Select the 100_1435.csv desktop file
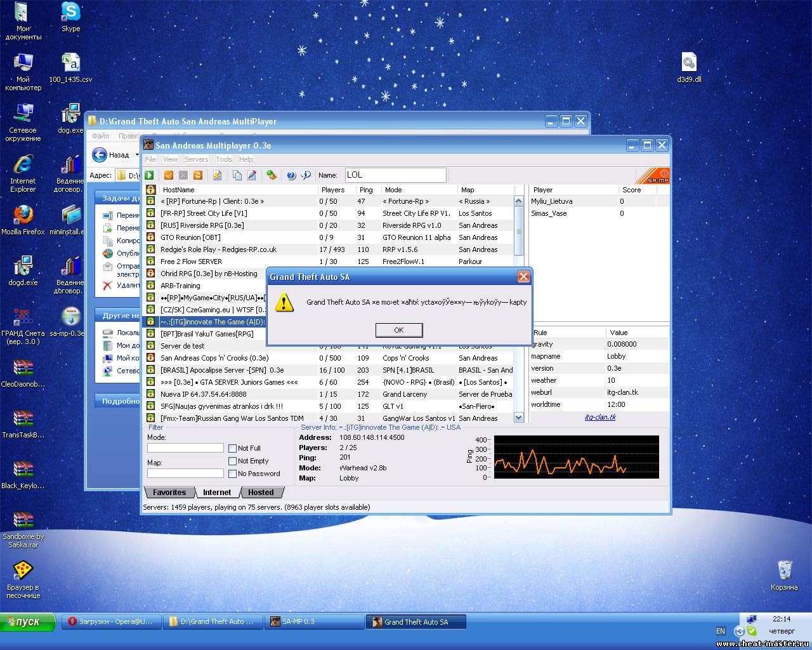Viewport: 812px width, 650px height. tap(70, 68)
